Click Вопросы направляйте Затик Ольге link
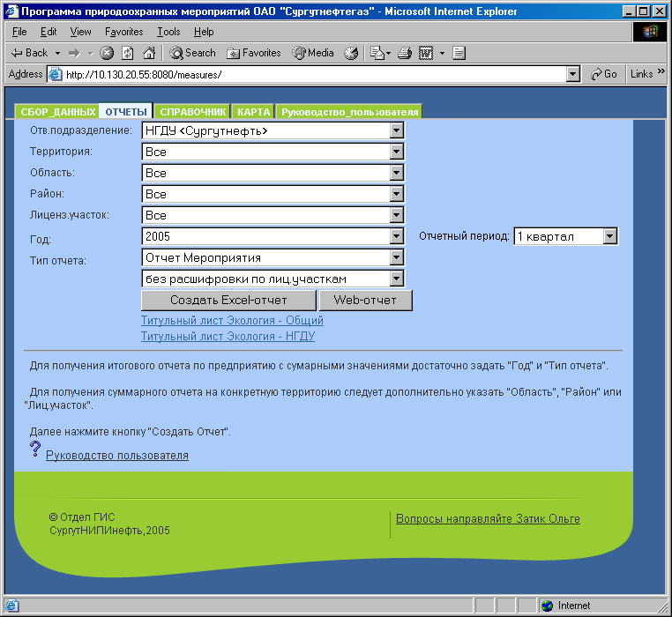This screenshot has height=617, width=672. pyautogui.click(x=488, y=518)
